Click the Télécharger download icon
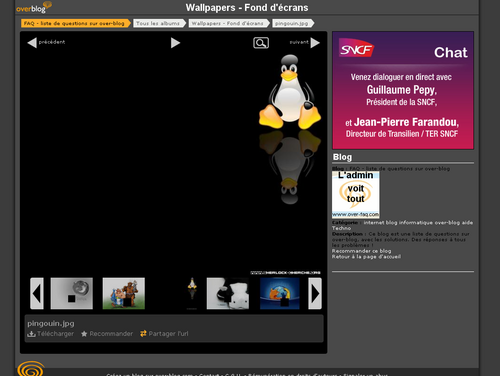This screenshot has width=500, height=376. pos(31,334)
